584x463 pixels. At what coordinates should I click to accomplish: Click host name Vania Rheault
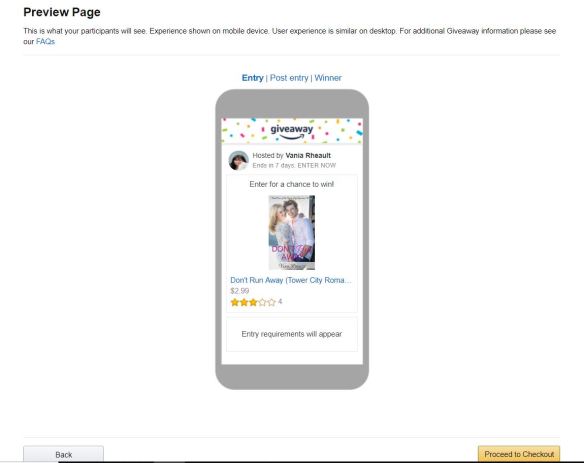[308, 155]
